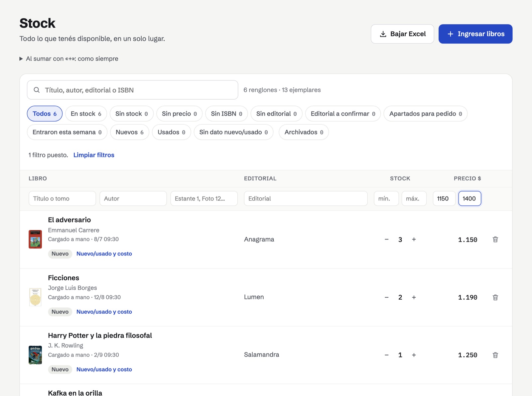Viewport: 532px width, 396px height.
Task: Subtract one copy from Ficciones stock
Action: (x=387, y=297)
